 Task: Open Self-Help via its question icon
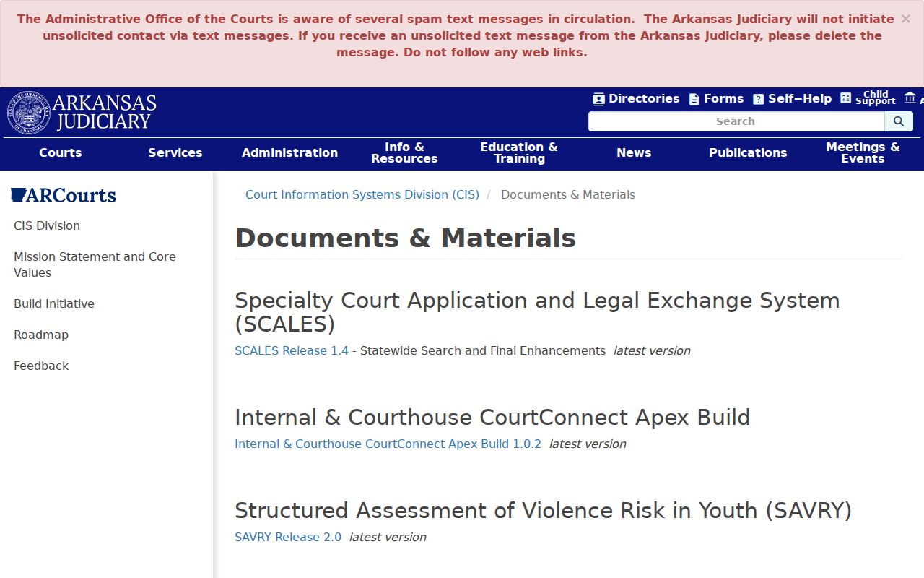pos(758,99)
